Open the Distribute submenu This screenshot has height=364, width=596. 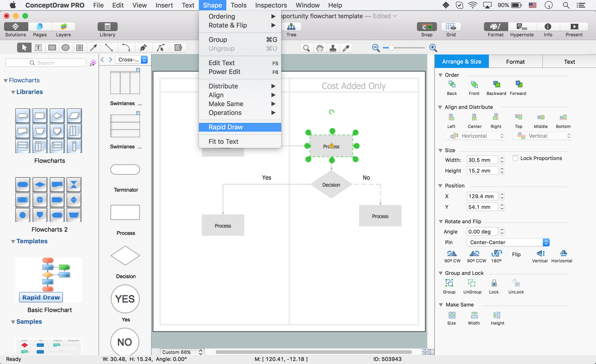(x=240, y=86)
